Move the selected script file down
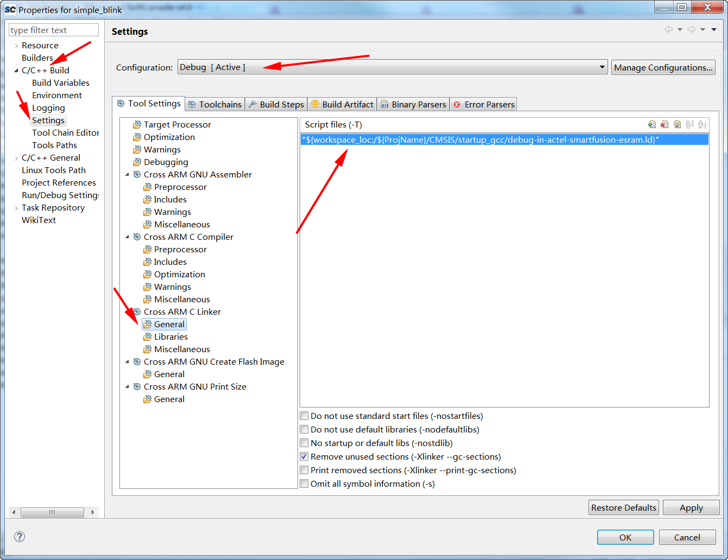 coord(702,124)
